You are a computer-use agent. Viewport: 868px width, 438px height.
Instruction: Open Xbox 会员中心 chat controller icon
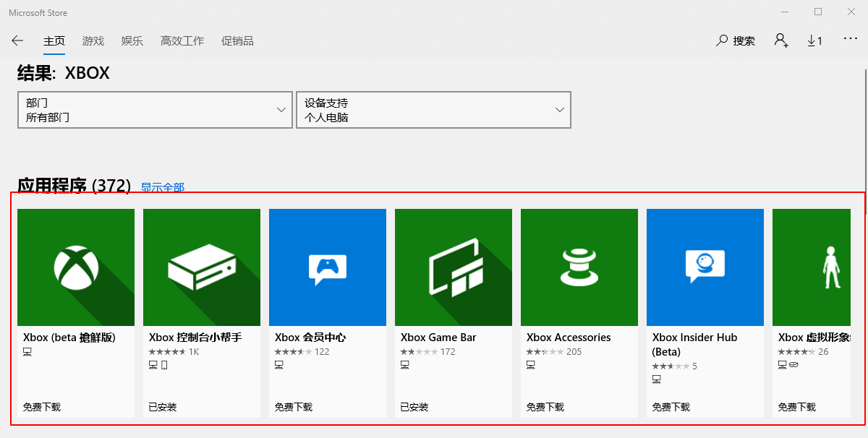point(328,267)
